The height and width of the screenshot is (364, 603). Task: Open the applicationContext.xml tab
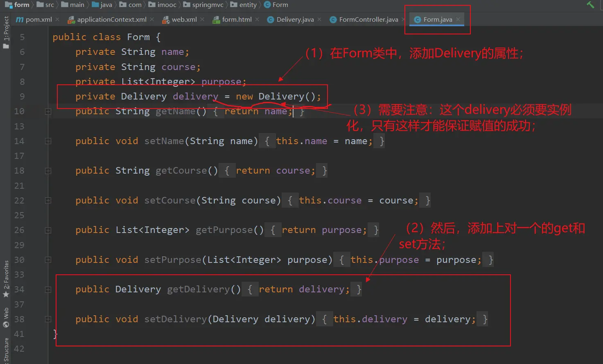click(111, 19)
